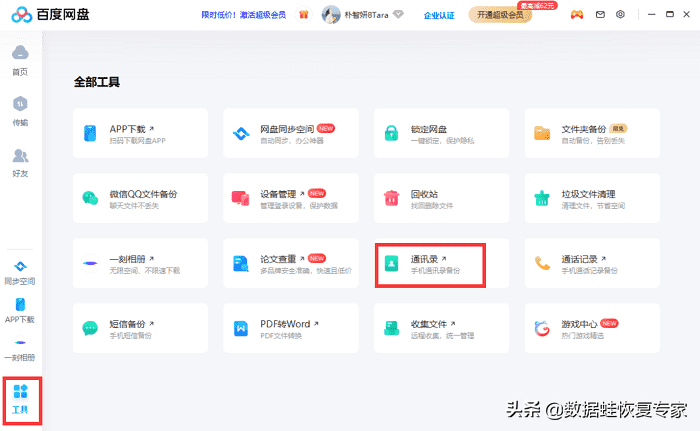Open the 好友 friends sidebar icon
Viewport: 700px width, 431px height.
(x=20, y=163)
